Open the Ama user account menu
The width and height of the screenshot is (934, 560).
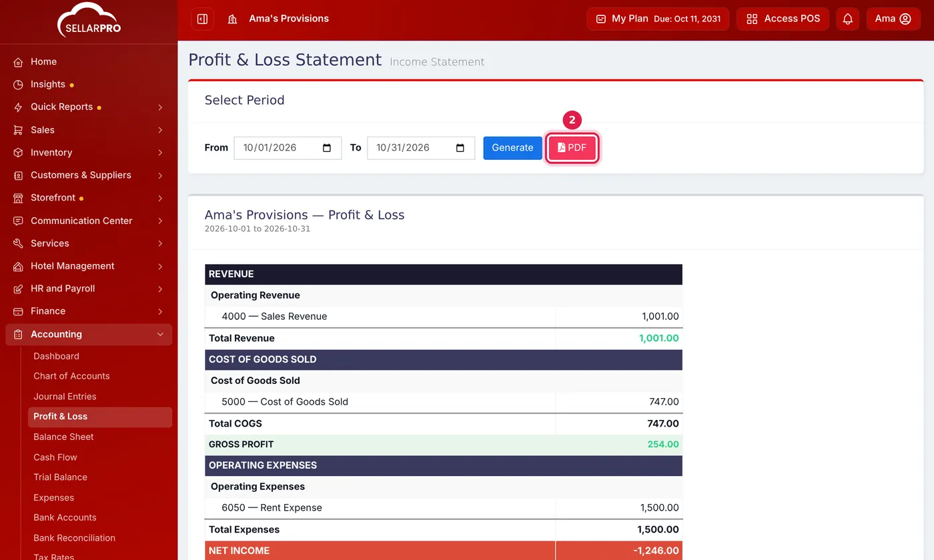893,19
